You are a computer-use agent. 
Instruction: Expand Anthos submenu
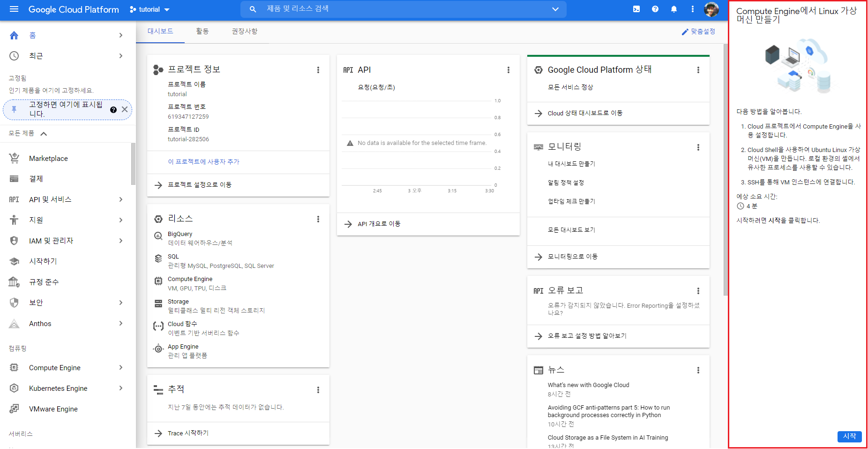point(121,323)
